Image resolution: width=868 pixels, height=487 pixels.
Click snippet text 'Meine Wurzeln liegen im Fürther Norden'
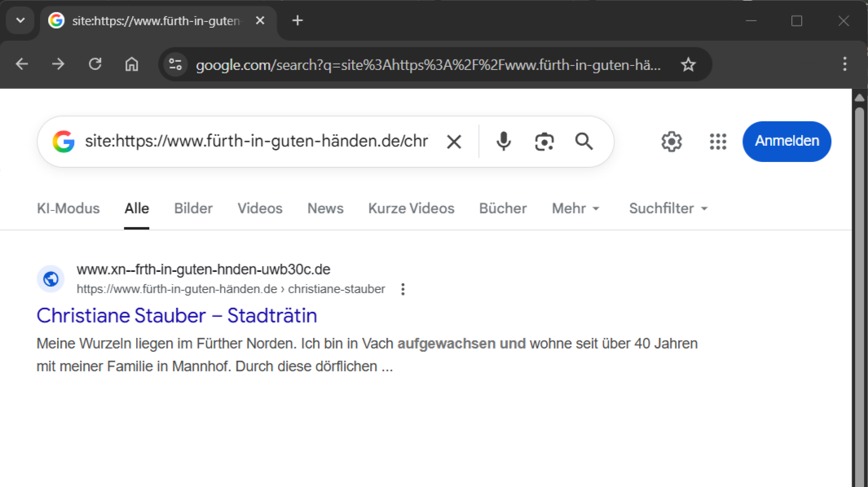(166, 344)
